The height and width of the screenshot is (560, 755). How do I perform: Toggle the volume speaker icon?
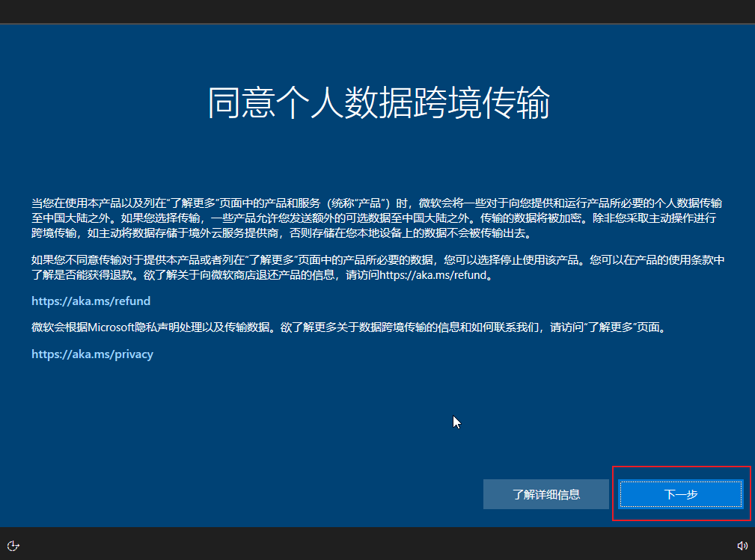[742, 546]
